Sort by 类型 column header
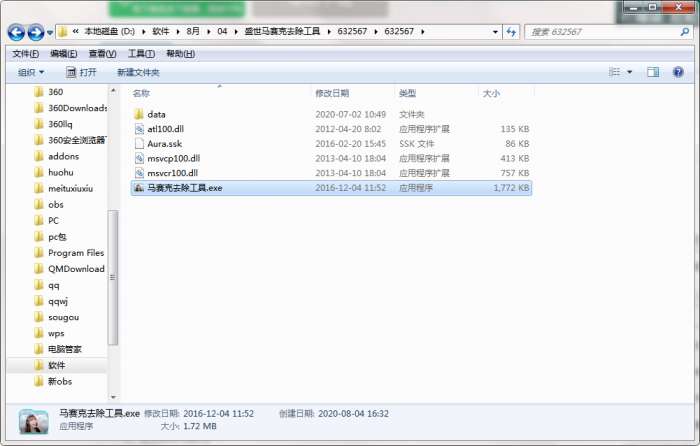 click(407, 93)
